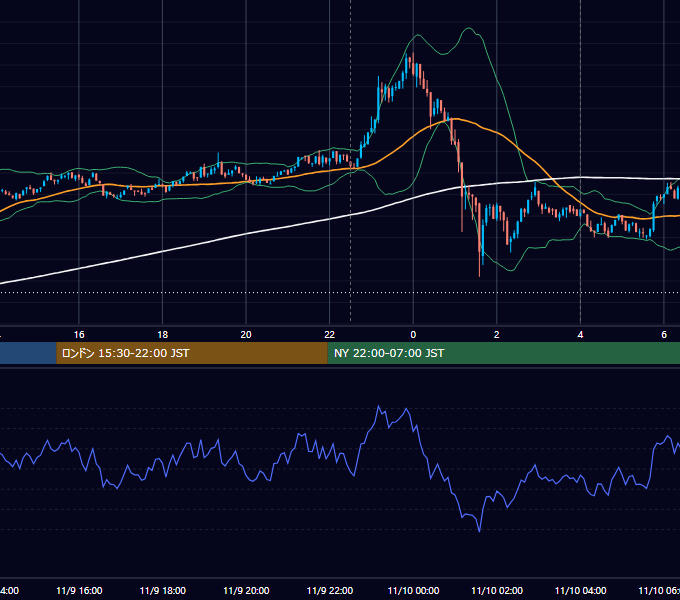Click the blue session bar before London
Image resolution: width=680 pixels, height=600 pixels.
pyautogui.click(x=28, y=353)
